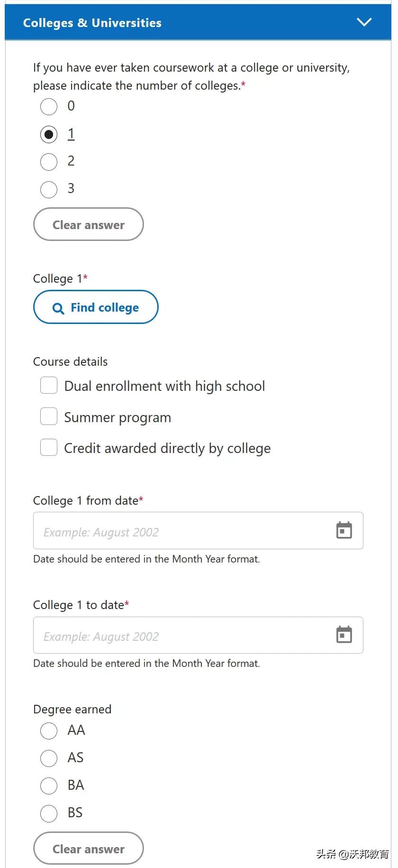Select 1 college radio option

pyautogui.click(x=49, y=134)
